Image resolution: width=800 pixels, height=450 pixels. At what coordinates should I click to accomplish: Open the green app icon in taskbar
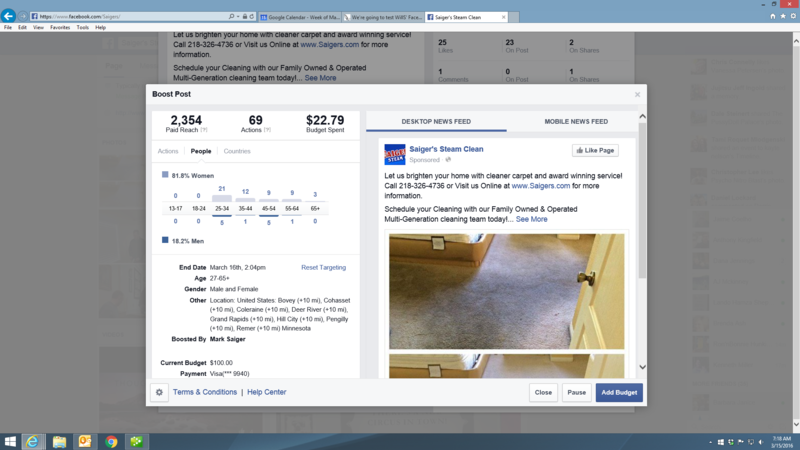(x=136, y=441)
